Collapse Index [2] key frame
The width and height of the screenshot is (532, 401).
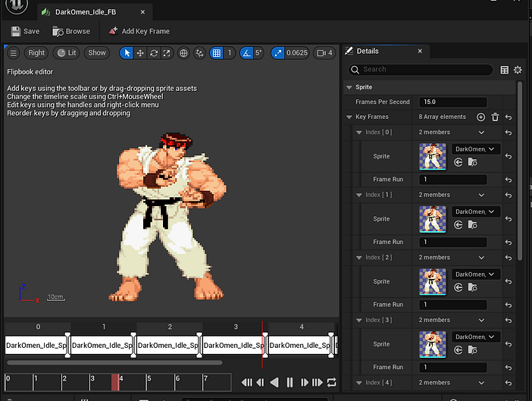click(359, 258)
